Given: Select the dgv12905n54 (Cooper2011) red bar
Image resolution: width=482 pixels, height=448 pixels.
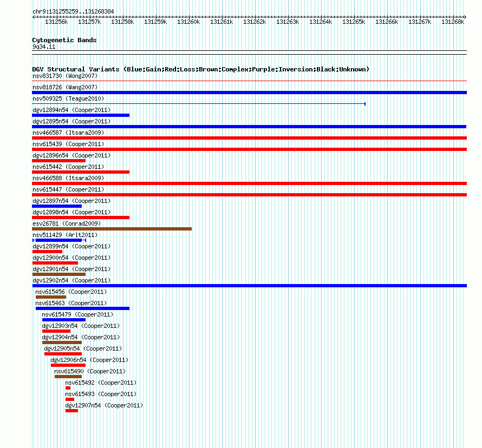Looking at the screenshot, I should (x=63, y=354).
